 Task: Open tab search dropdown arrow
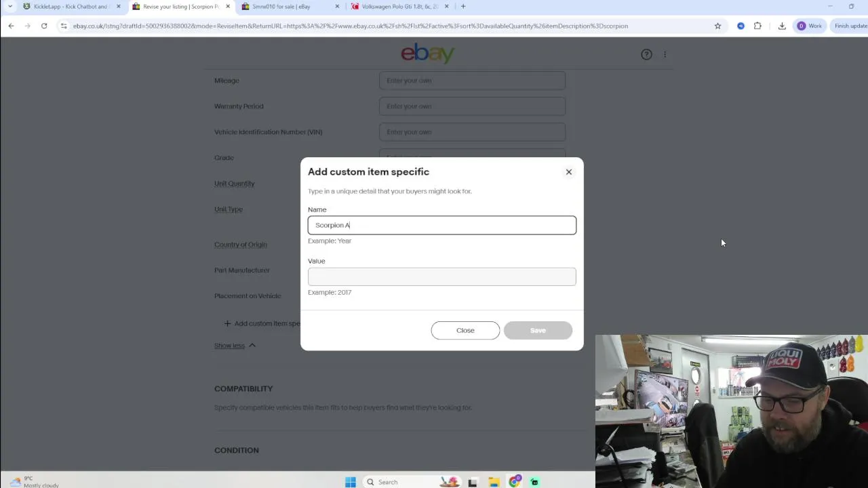tap(9, 7)
